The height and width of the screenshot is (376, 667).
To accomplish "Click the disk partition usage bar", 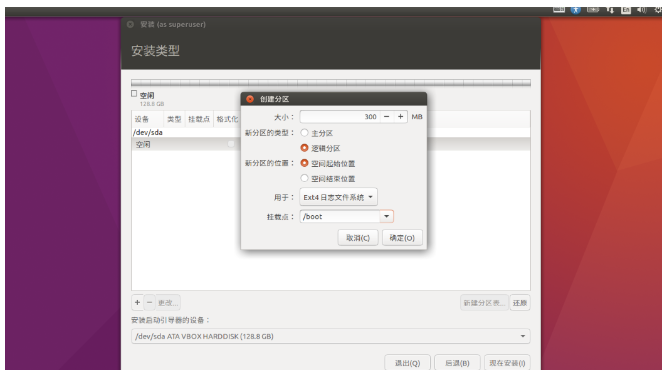I will coord(331,83).
